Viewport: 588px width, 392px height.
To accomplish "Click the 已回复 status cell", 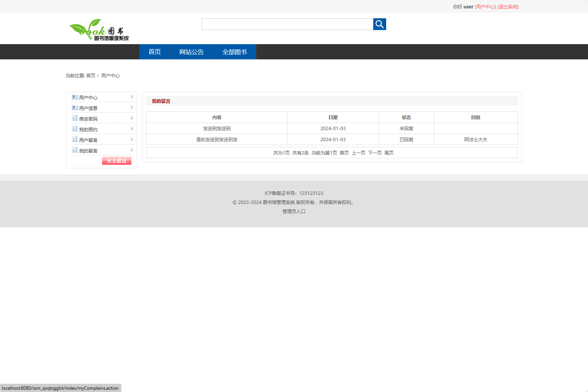I will 406,140.
